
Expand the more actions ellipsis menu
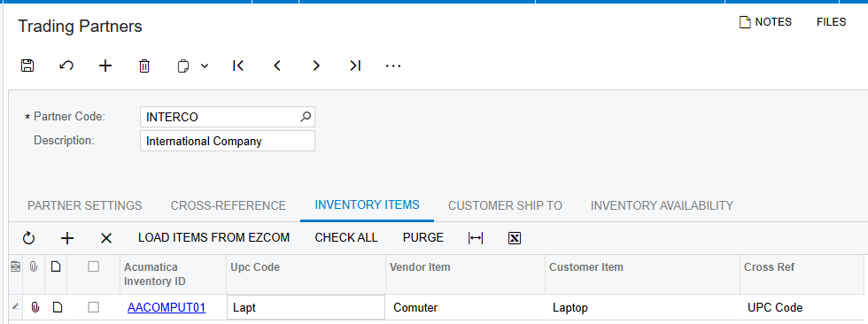pos(393,66)
